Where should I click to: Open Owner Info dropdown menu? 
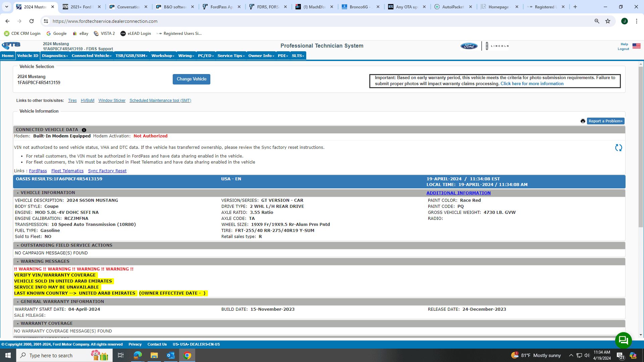tap(261, 56)
